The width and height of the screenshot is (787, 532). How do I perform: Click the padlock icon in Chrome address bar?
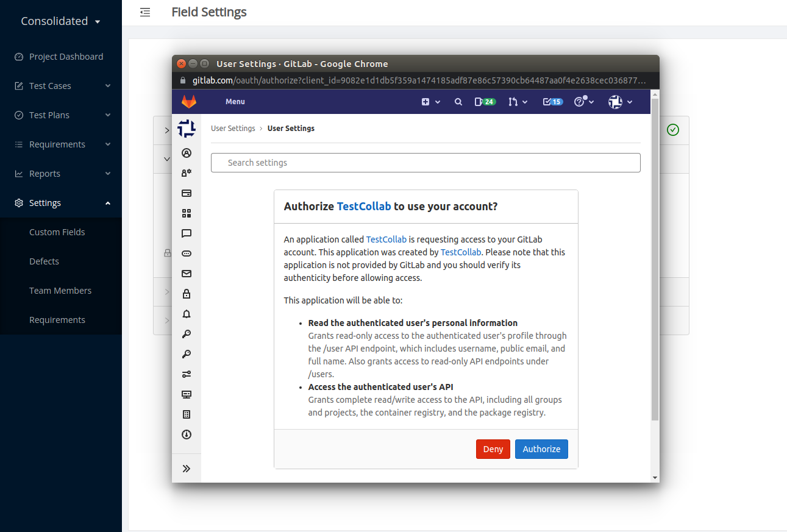coord(182,80)
